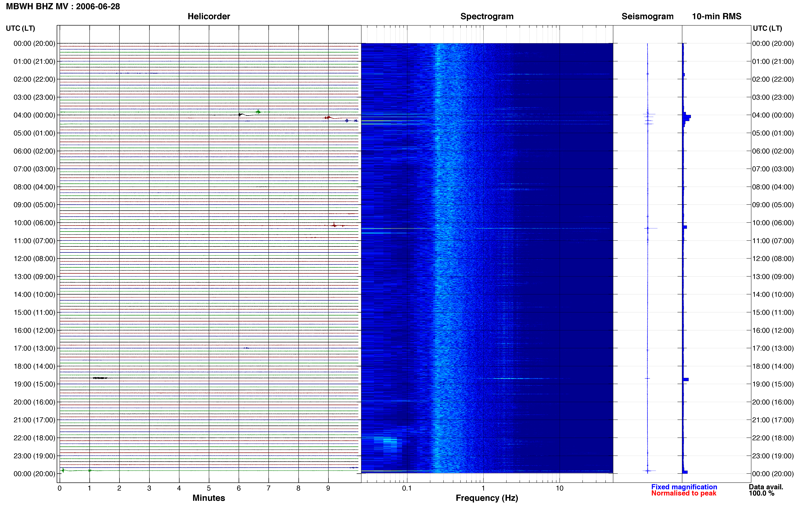Click the 0.1 tick on frequency axis
Image resolution: width=812 pixels, height=508 pixels.
coord(407,488)
